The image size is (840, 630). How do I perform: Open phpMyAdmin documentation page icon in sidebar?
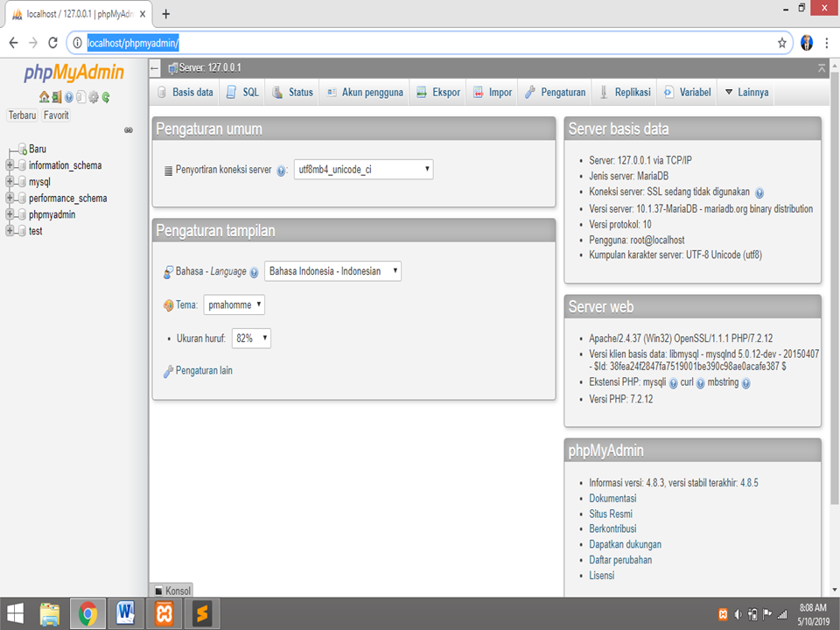[81, 97]
